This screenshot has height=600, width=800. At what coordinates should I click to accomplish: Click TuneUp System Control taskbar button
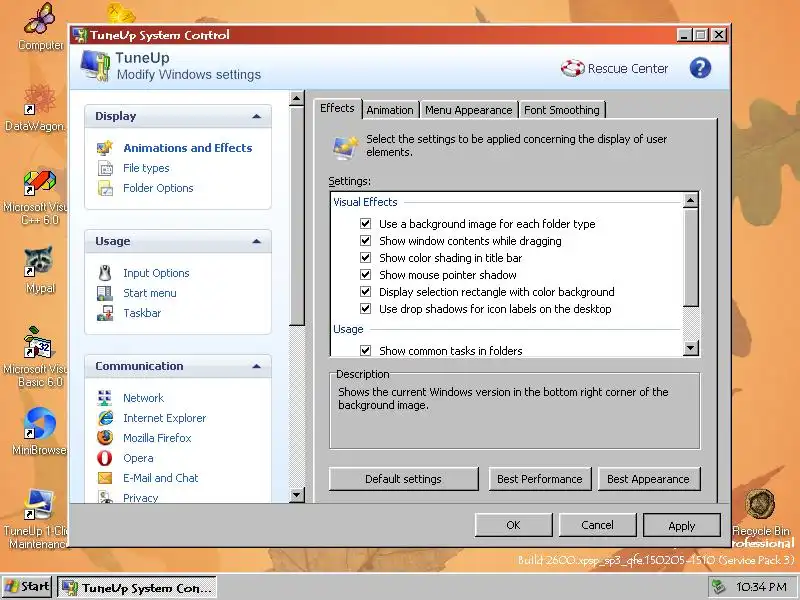137,587
